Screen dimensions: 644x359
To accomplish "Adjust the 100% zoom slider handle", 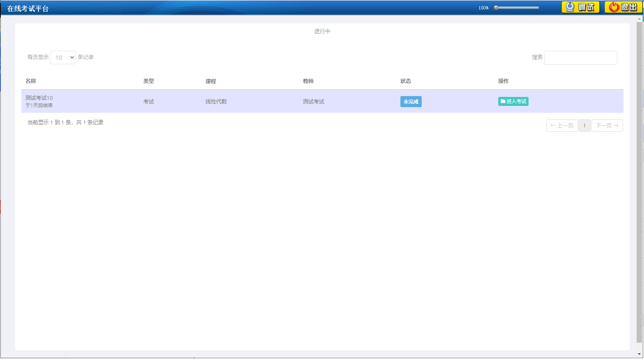I will tap(496, 8).
